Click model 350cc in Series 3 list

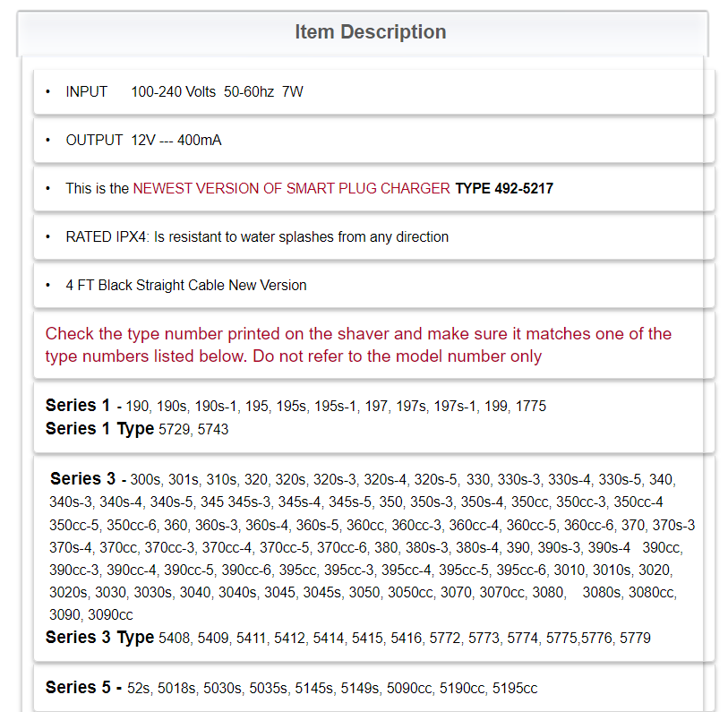click(x=530, y=502)
